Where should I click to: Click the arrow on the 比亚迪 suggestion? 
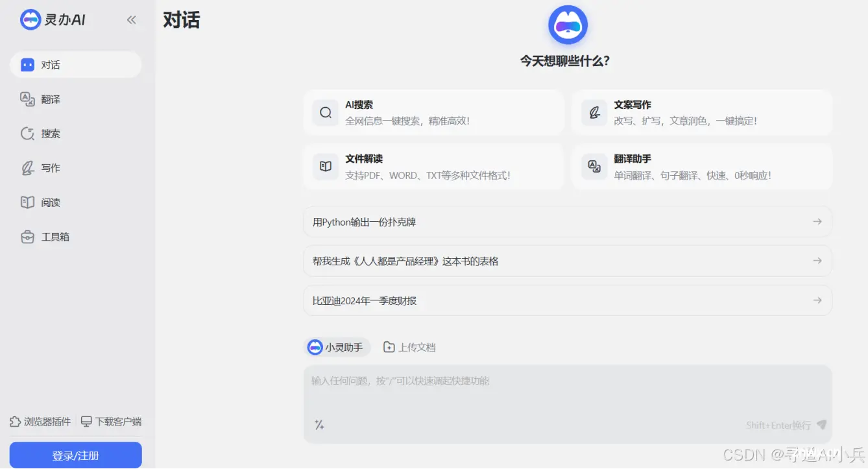tap(817, 300)
